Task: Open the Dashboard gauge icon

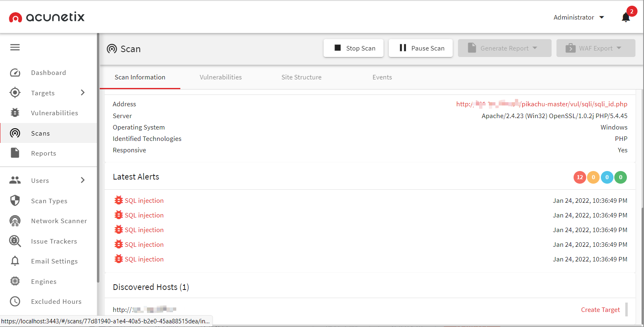Action: coord(15,72)
